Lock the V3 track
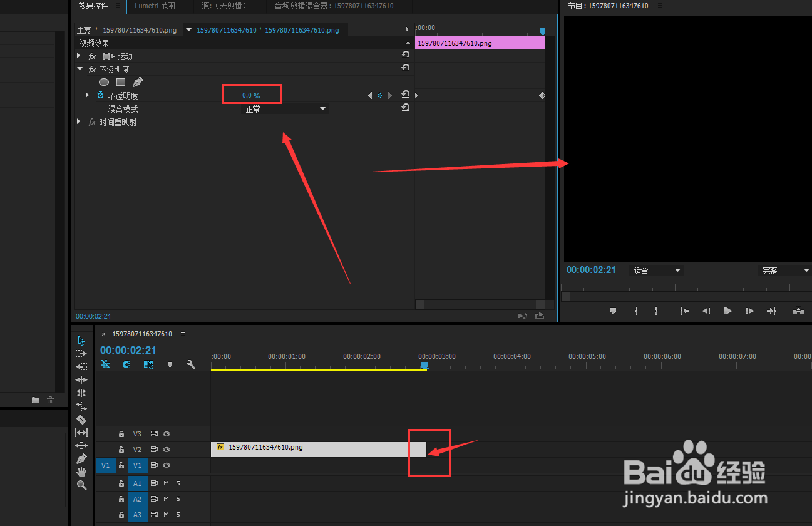The height and width of the screenshot is (526, 812). 121,434
